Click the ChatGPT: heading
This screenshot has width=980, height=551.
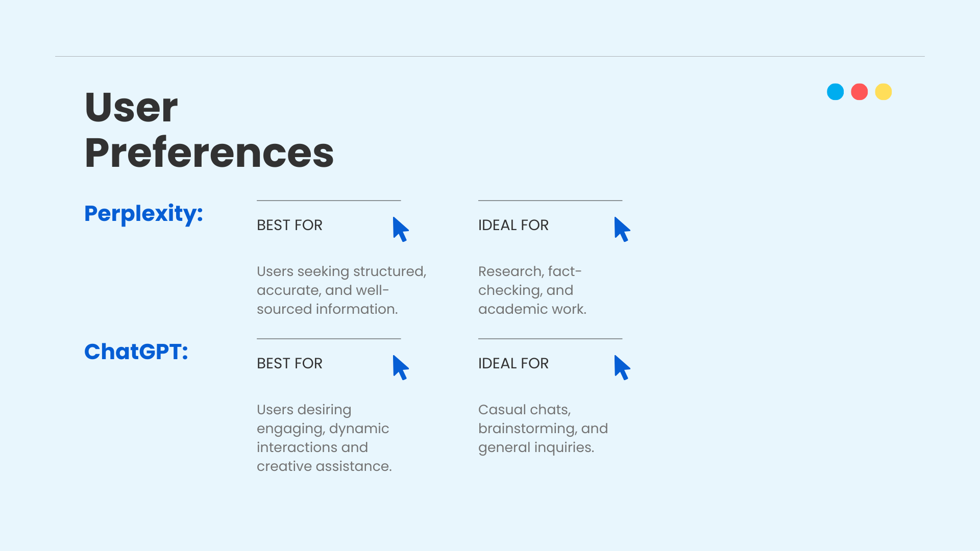[136, 352]
